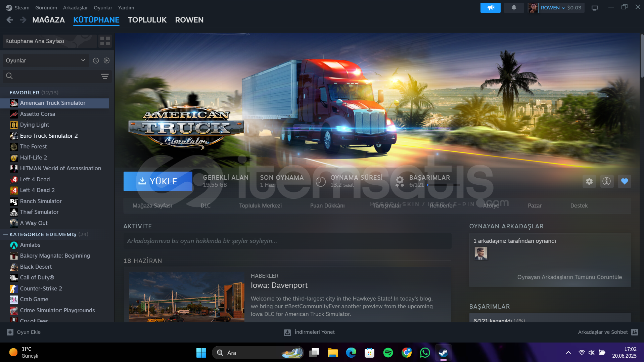This screenshot has height=362, width=644.
Task: Click the main page vertical scrollbar
Action: coord(642,56)
